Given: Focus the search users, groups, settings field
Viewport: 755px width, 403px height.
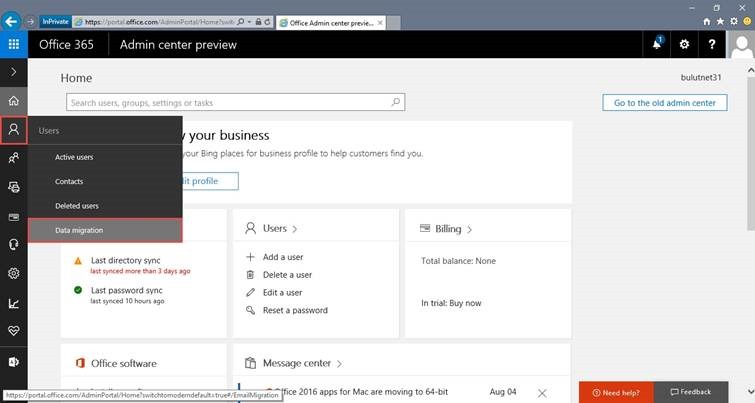Looking at the screenshot, I should 226,102.
